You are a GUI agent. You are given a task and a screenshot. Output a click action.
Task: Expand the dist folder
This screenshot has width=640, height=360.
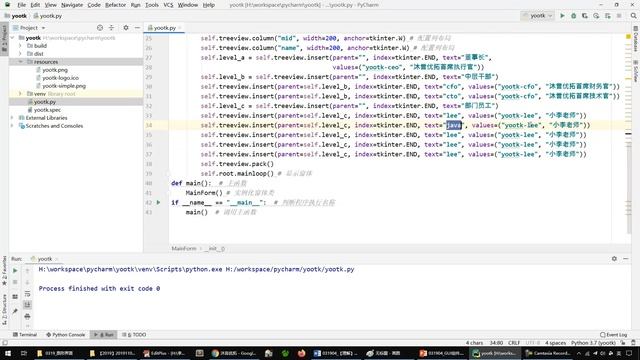tap(20, 53)
